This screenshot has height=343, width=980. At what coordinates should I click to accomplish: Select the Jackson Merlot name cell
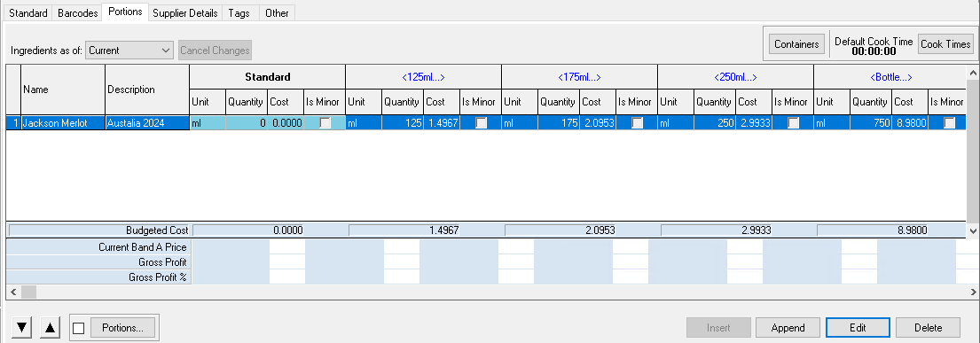[62, 123]
